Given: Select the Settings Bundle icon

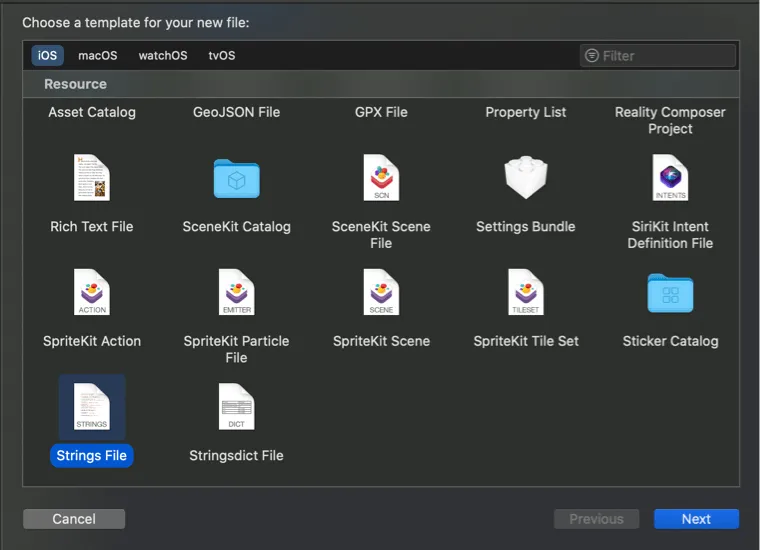Looking at the screenshot, I should (525, 179).
